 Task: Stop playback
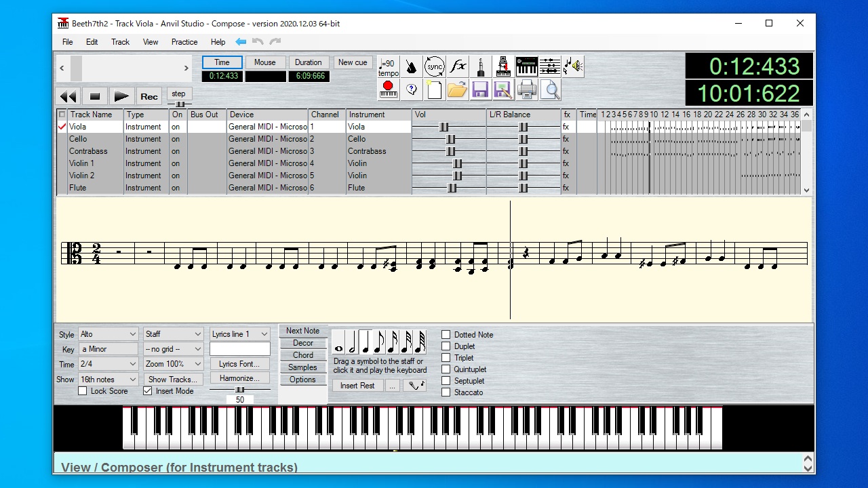(x=95, y=96)
